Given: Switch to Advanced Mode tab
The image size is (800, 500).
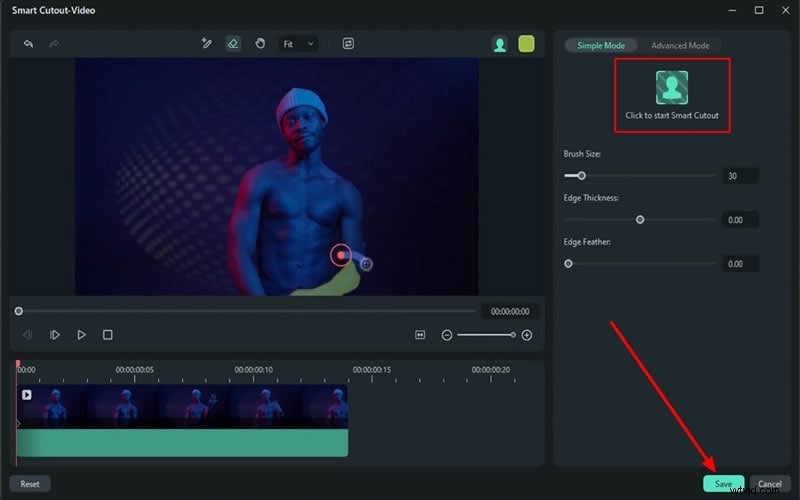Looking at the screenshot, I should click(x=680, y=45).
